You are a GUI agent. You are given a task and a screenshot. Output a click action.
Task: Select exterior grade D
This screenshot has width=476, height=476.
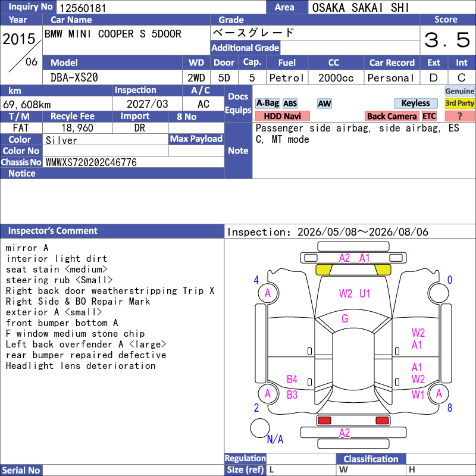click(434, 78)
